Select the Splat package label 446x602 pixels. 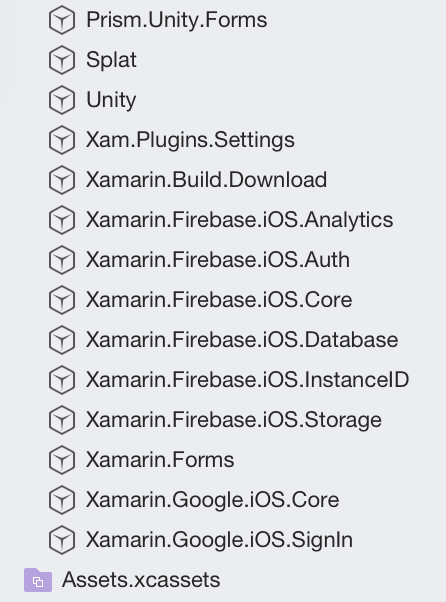[x=111, y=60]
